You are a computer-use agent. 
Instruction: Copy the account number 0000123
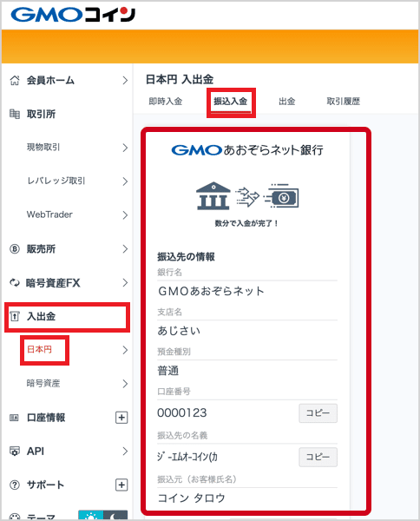click(318, 413)
